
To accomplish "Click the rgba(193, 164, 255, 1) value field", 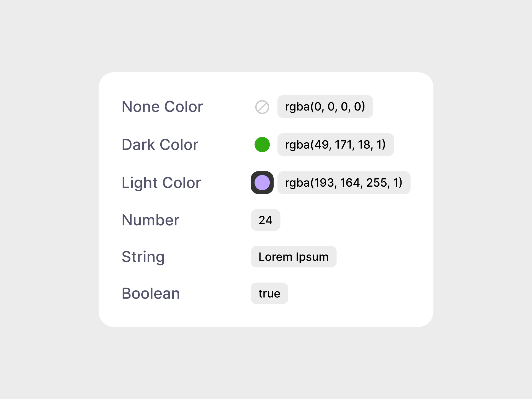I will click(x=344, y=182).
